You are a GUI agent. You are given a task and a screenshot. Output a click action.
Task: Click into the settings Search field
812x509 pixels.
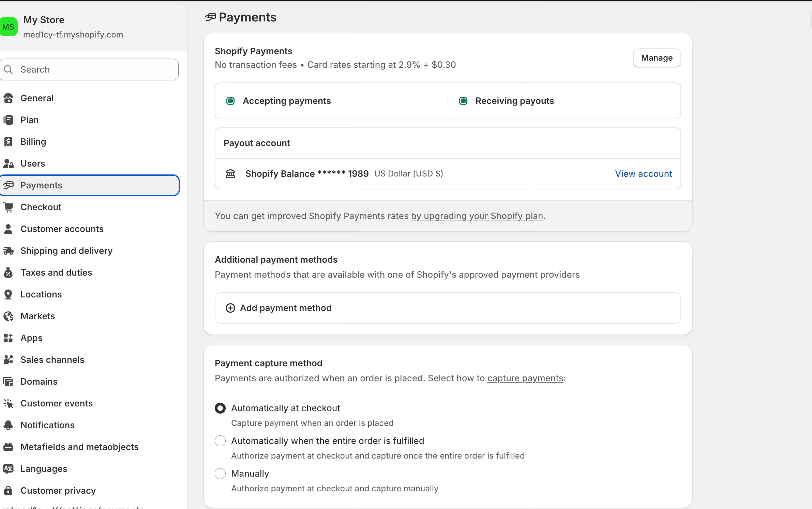[95, 70]
